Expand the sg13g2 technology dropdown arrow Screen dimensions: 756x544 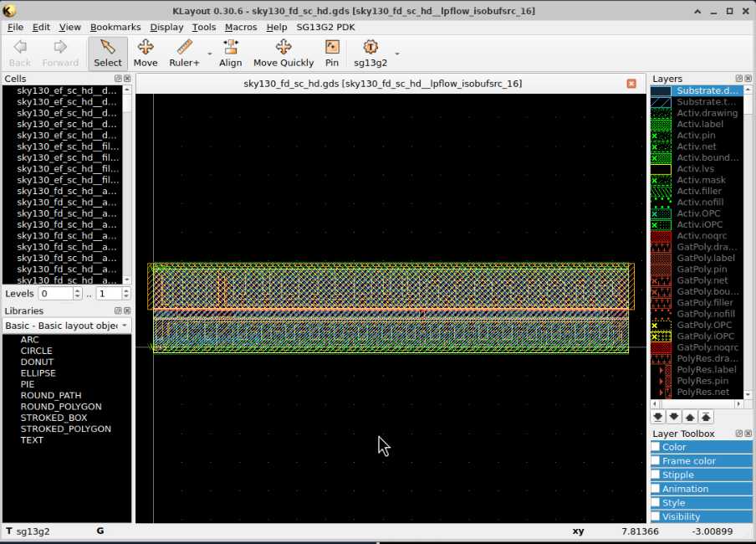pos(396,54)
